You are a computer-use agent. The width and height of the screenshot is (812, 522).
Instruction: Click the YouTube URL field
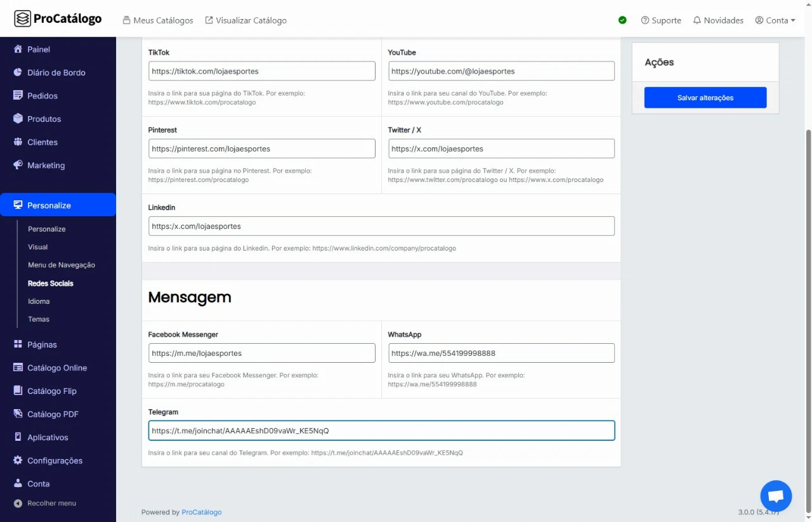pyautogui.click(x=501, y=71)
